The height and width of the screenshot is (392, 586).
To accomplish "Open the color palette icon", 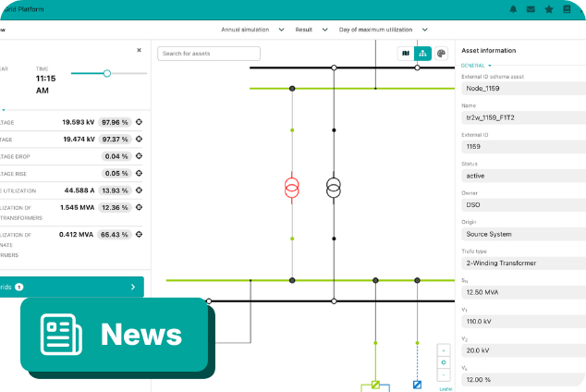I will [x=441, y=54].
